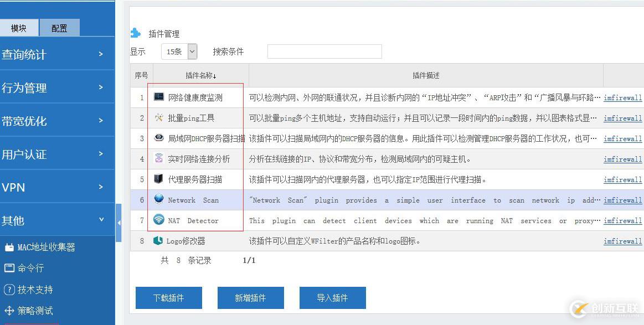Expand the 带宽优化 menu section
Image resolution: width=644 pixels, height=325 pixels.
pyautogui.click(x=57, y=120)
